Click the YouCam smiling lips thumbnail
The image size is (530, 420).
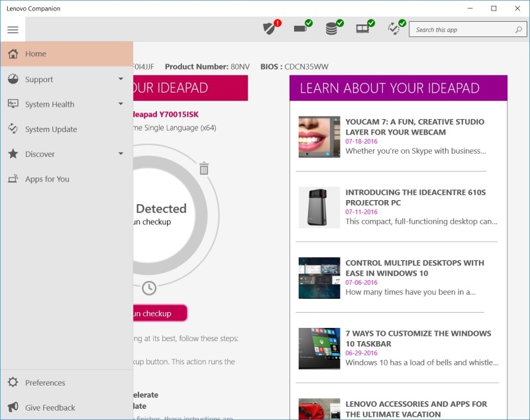319,137
